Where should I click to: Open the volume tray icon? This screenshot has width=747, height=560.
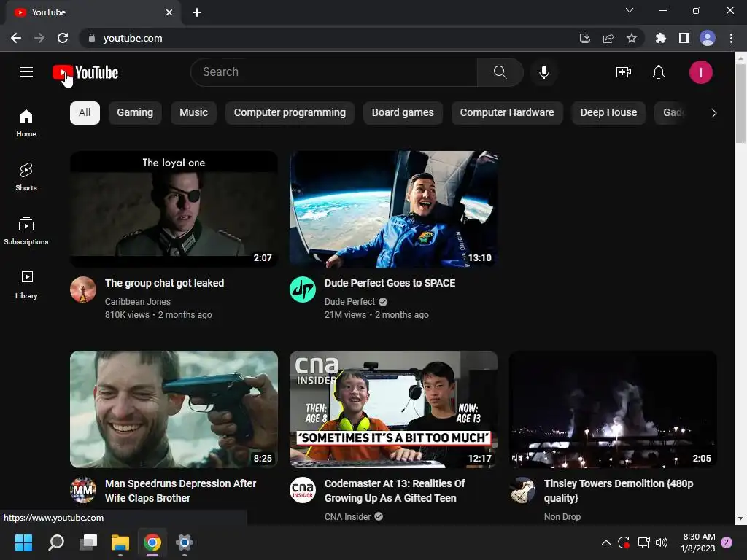(661, 542)
